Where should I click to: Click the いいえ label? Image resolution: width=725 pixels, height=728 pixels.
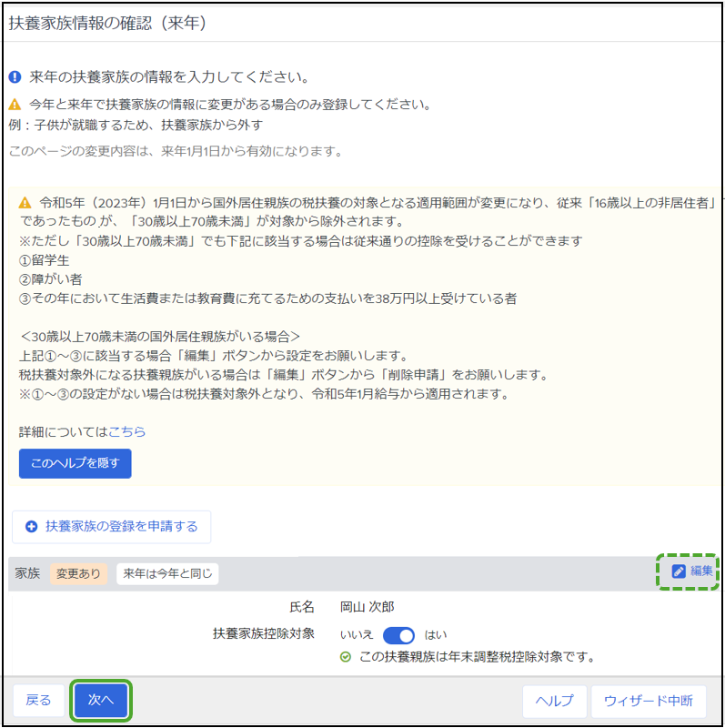[x=357, y=635]
